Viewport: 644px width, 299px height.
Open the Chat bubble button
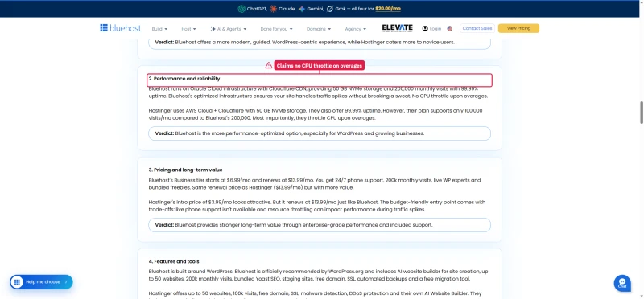click(x=622, y=283)
